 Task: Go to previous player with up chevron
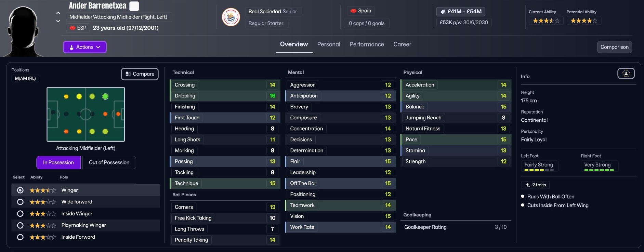coord(58,13)
